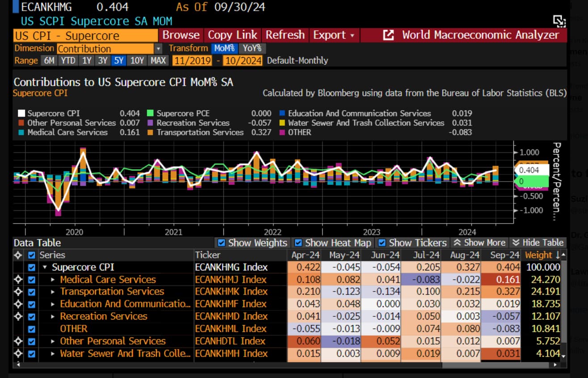Switch transform to YoY%
Viewport: 588px width, 378px height.
click(252, 48)
